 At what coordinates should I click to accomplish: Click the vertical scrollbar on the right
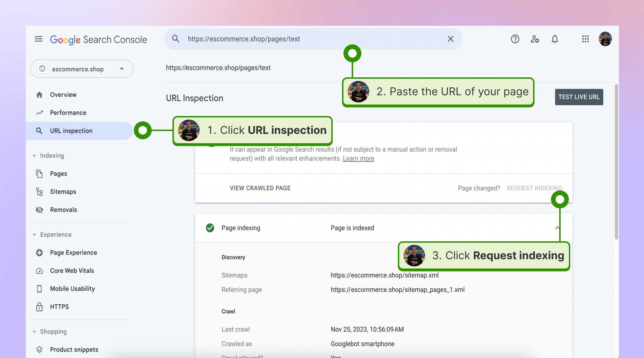(x=616, y=161)
